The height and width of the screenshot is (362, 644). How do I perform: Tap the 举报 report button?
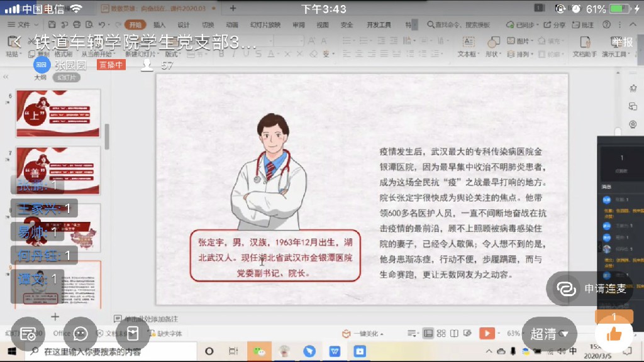click(622, 41)
